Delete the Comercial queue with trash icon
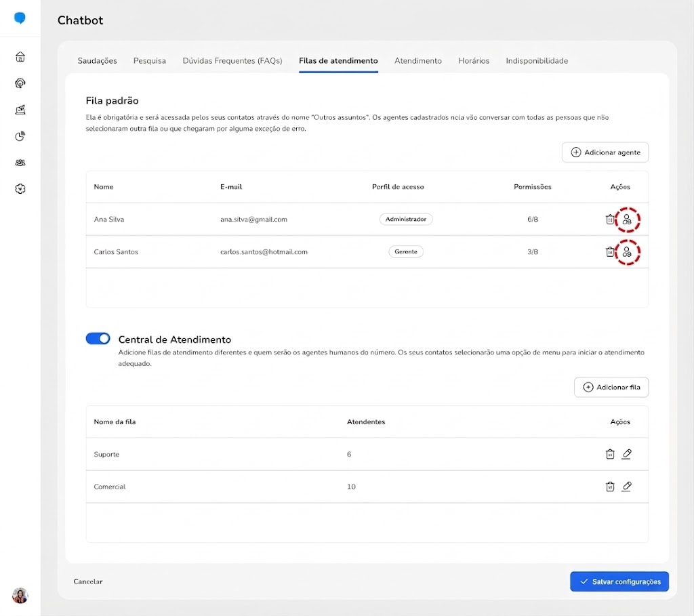The height and width of the screenshot is (616, 694). click(610, 487)
